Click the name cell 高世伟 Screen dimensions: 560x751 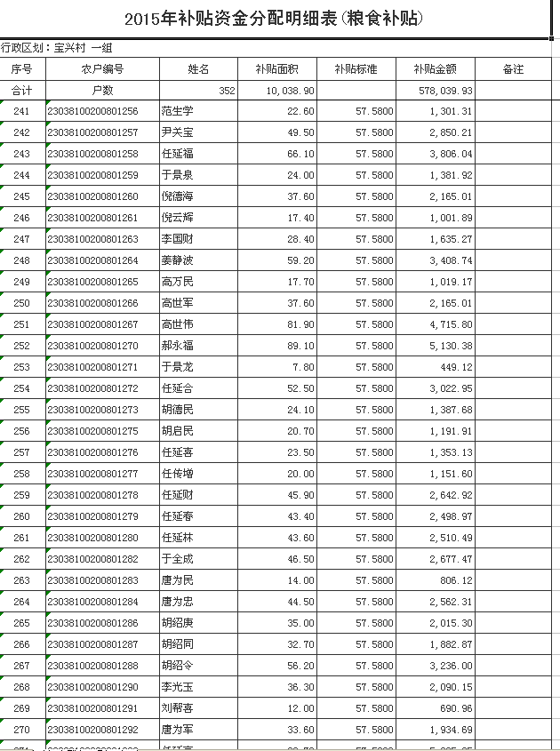198,324
